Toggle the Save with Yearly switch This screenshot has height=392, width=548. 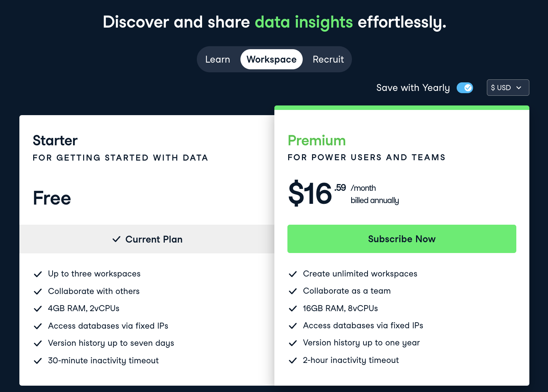(x=464, y=88)
